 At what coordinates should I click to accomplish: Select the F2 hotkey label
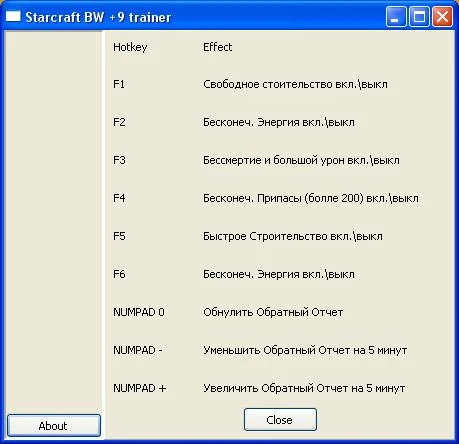tap(119, 122)
